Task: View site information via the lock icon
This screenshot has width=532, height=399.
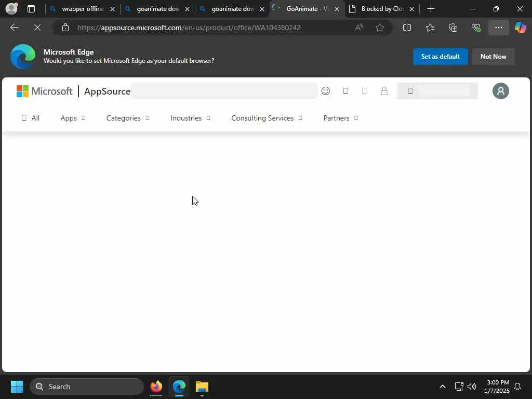Action: pyautogui.click(x=65, y=28)
